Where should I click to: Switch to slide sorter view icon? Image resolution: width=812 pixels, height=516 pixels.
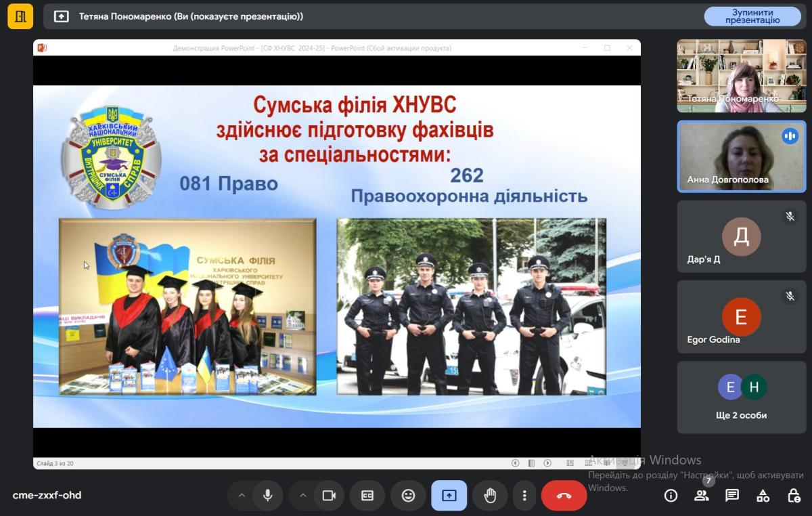coord(589,463)
